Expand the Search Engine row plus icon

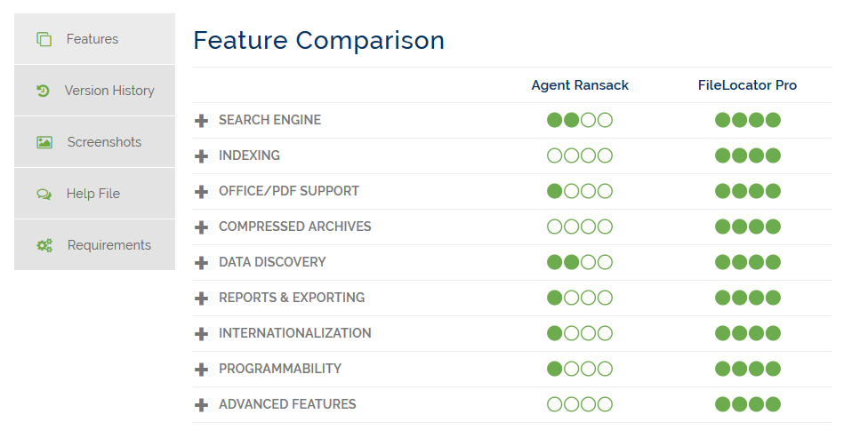point(202,121)
